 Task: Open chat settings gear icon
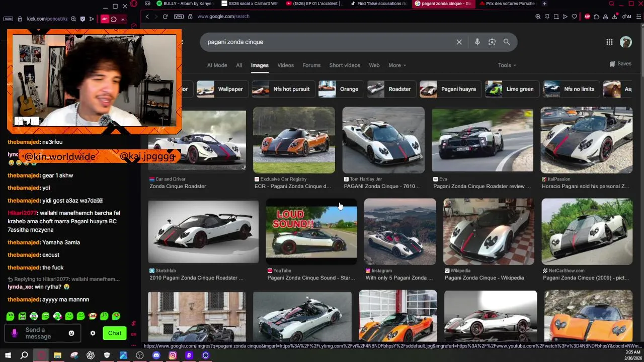93,333
